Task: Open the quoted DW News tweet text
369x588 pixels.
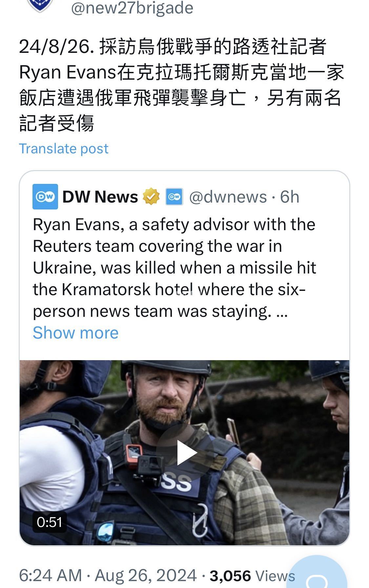Action: point(174,268)
